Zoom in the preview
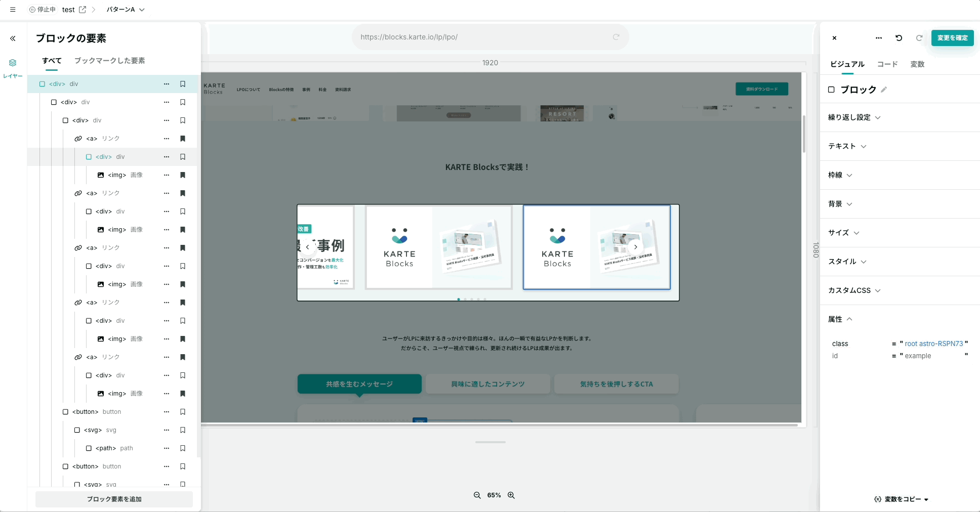Viewport: 980px width, 512px height. [511, 495]
